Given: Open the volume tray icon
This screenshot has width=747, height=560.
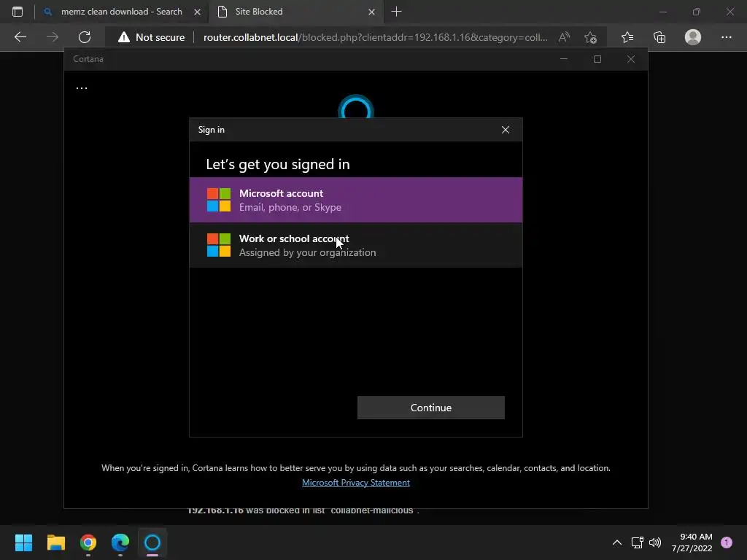Looking at the screenshot, I should click(x=655, y=542).
